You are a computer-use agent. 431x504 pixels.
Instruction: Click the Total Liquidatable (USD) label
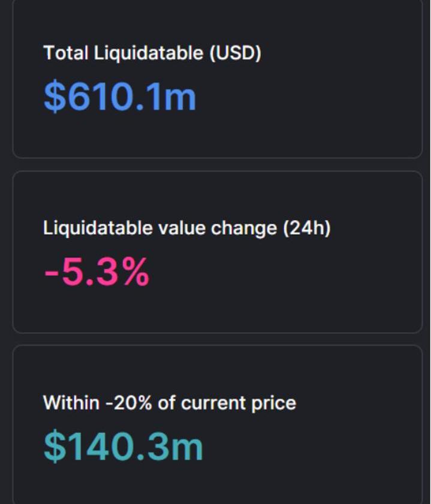coord(152,53)
